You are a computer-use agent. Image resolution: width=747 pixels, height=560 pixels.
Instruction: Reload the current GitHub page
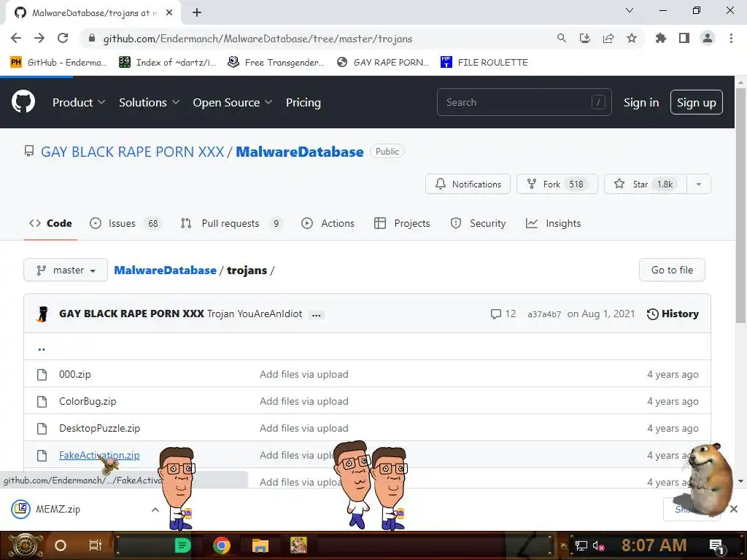(x=63, y=38)
